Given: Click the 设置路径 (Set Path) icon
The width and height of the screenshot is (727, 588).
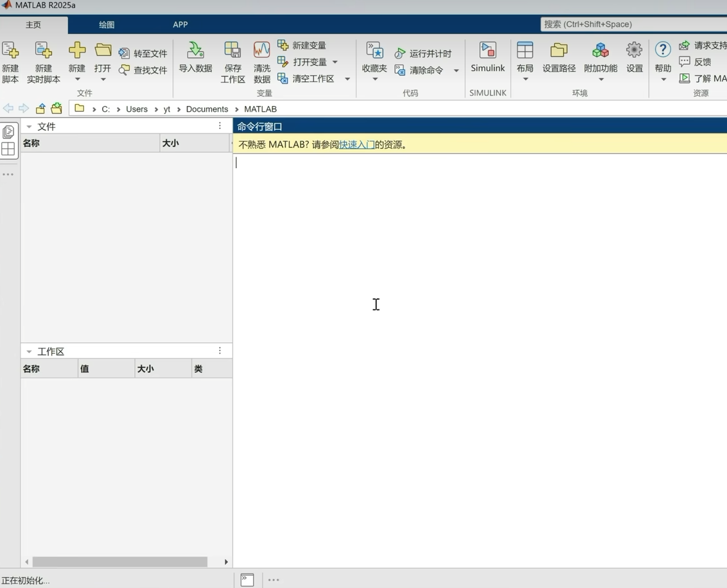Looking at the screenshot, I should [559, 50].
